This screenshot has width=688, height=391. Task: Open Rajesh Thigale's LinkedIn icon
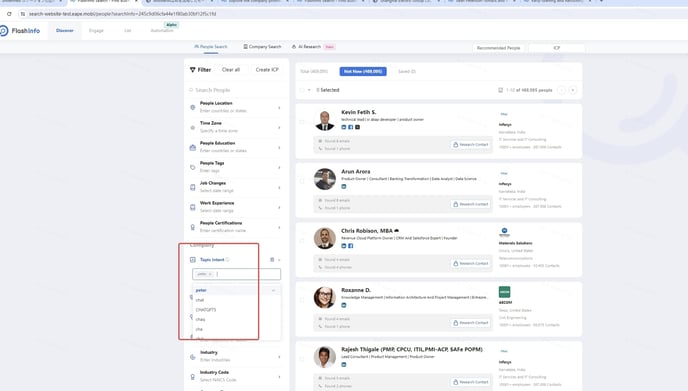click(344, 365)
